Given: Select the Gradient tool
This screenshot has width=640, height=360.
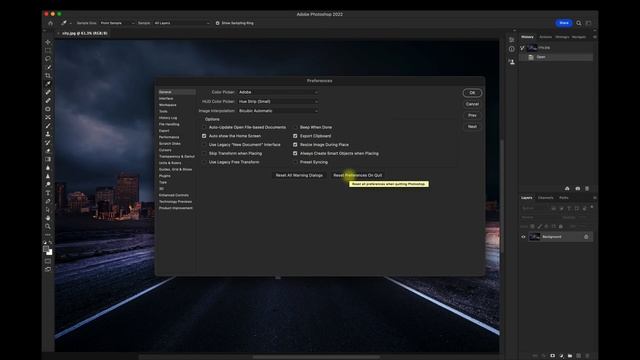Looking at the screenshot, I should pyautogui.click(x=48, y=159).
